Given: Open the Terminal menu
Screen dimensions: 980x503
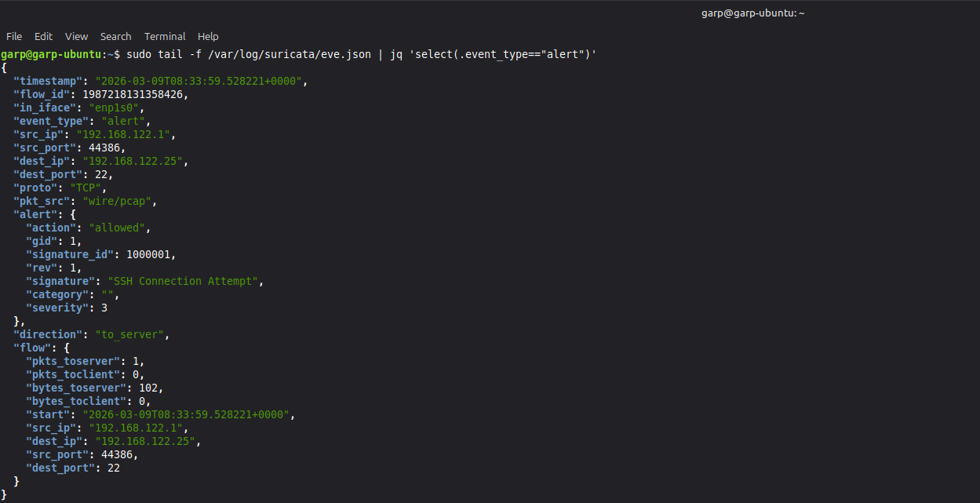Looking at the screenshot, I should pyautogui.click(x=165, y=36).
